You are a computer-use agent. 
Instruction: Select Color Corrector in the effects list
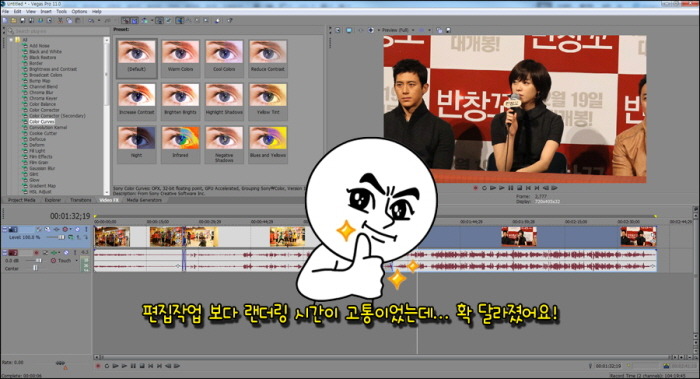(x=44, y=110)
